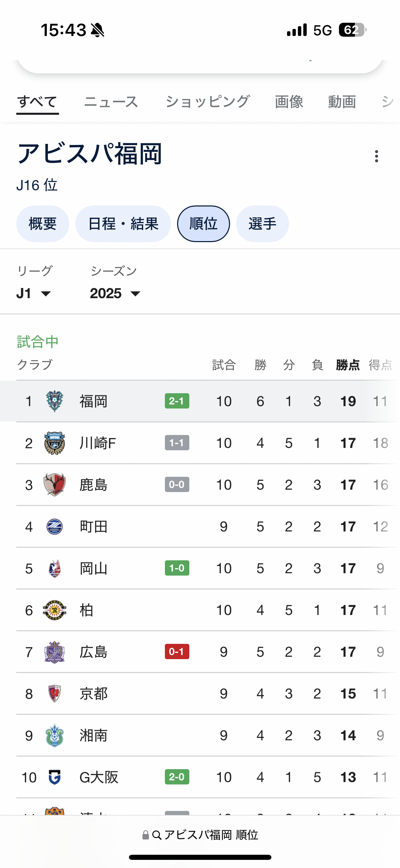Switch to the ショッピング search tab
Image resolution: width=400 pixels, height=868 pixels.
click(x=208, y=102)
